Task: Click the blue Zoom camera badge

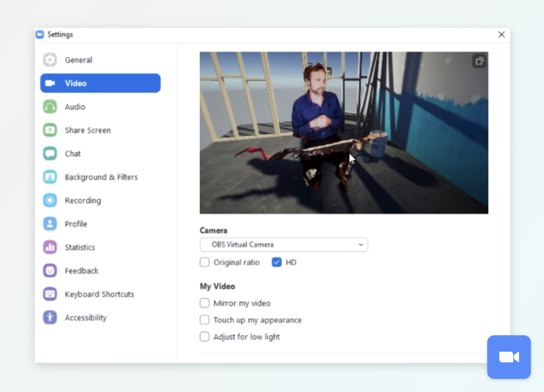Action: pyautogui.click(x=509, y=357)
